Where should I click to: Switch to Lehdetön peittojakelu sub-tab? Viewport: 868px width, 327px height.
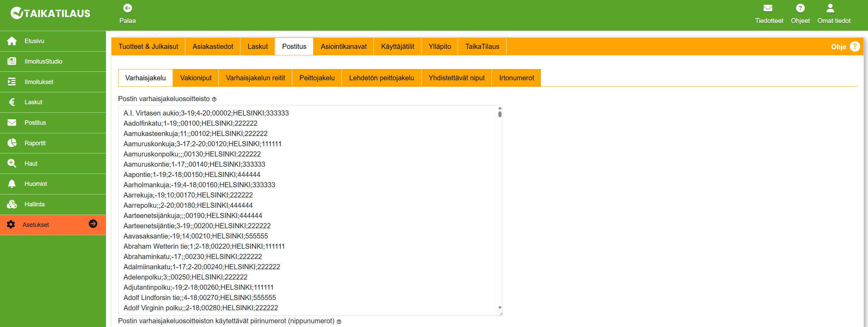pos(381,78)
